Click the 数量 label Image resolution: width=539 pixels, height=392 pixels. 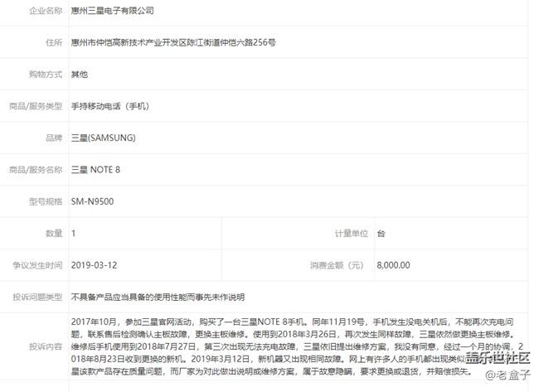coord(54,233)
